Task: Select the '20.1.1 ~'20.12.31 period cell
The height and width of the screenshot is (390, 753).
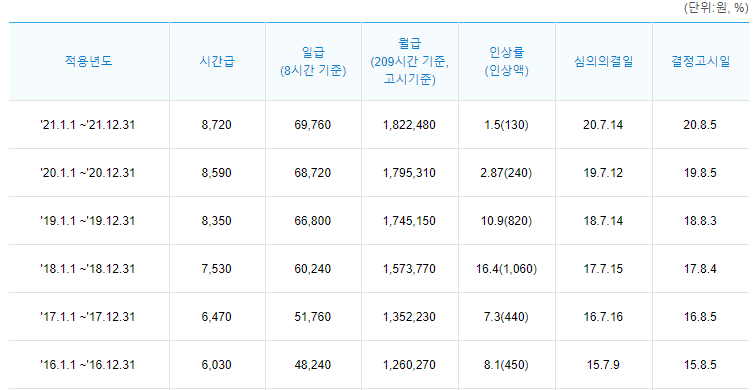Action: tap(88, 173)
